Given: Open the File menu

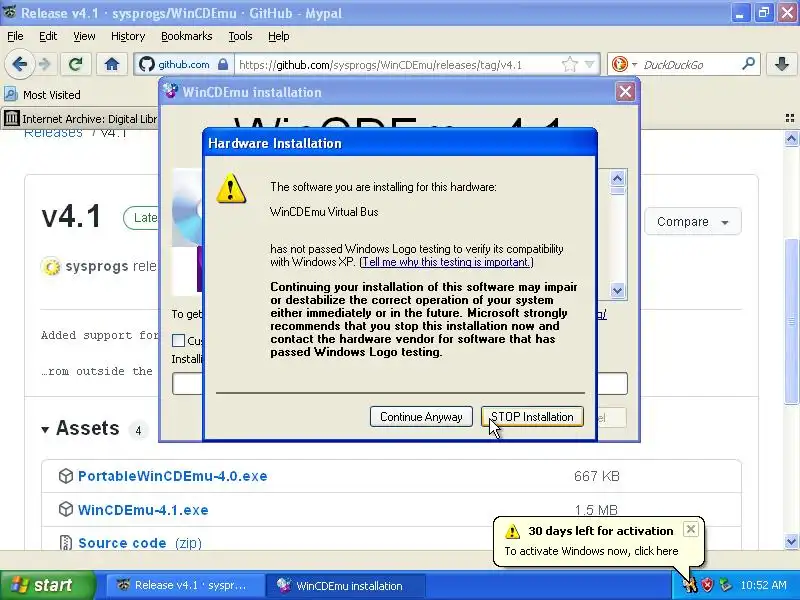Looking at the screenshot, I should coord(15,36).
